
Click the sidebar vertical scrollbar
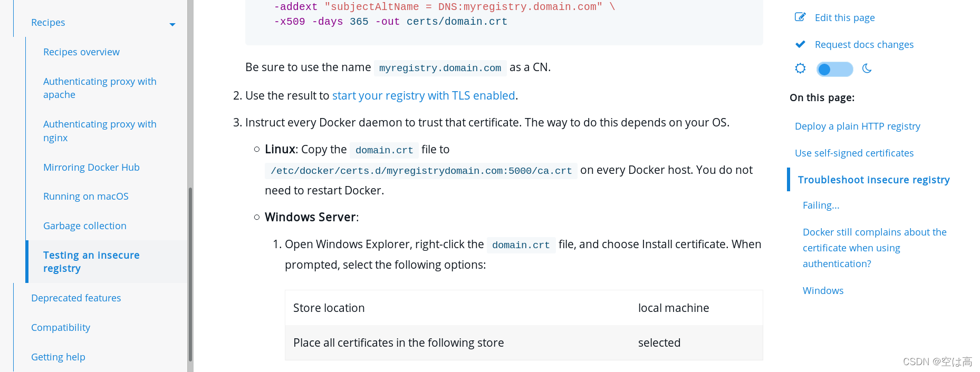(x=190, y=274)
